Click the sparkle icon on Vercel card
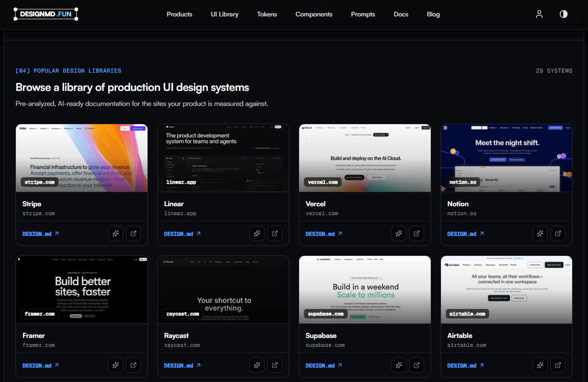 click(399, 233)
